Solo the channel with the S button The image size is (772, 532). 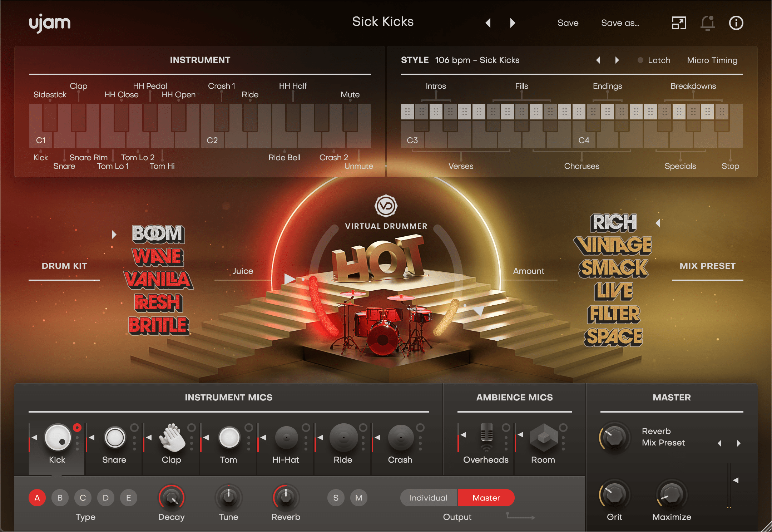click(336, 498)
